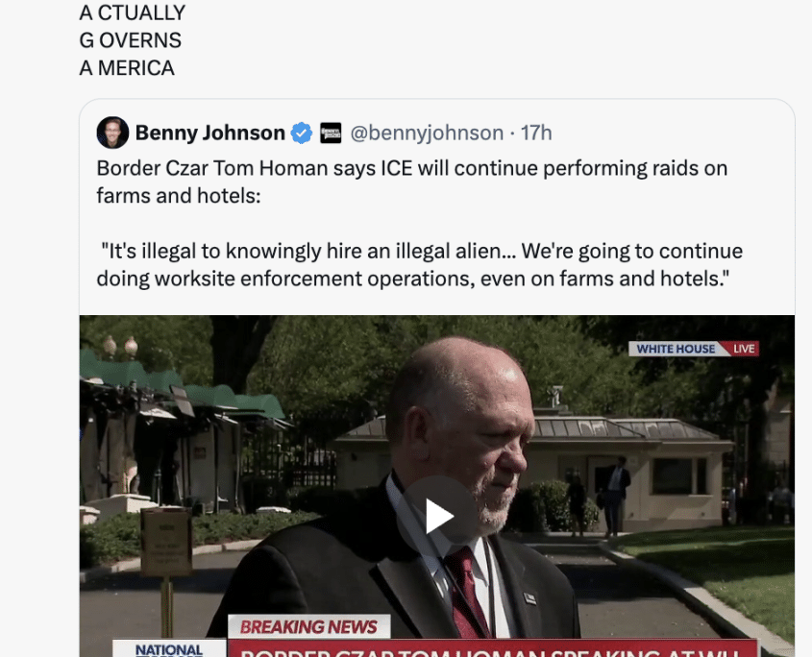Click the Benny Johnson display name
The width and height of the screenshot is (812, 657).
pyautogui.click(x=209, y=134)
